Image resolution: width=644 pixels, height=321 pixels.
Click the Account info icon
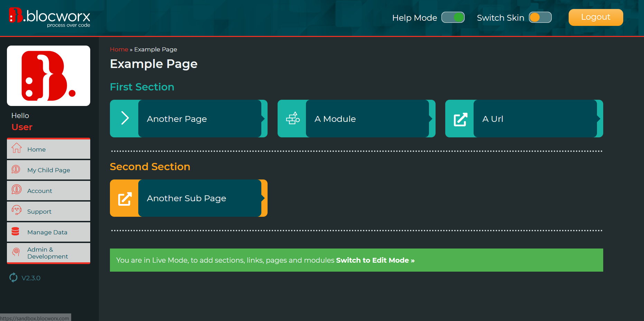pyautogui.click(x=17, y=189)
